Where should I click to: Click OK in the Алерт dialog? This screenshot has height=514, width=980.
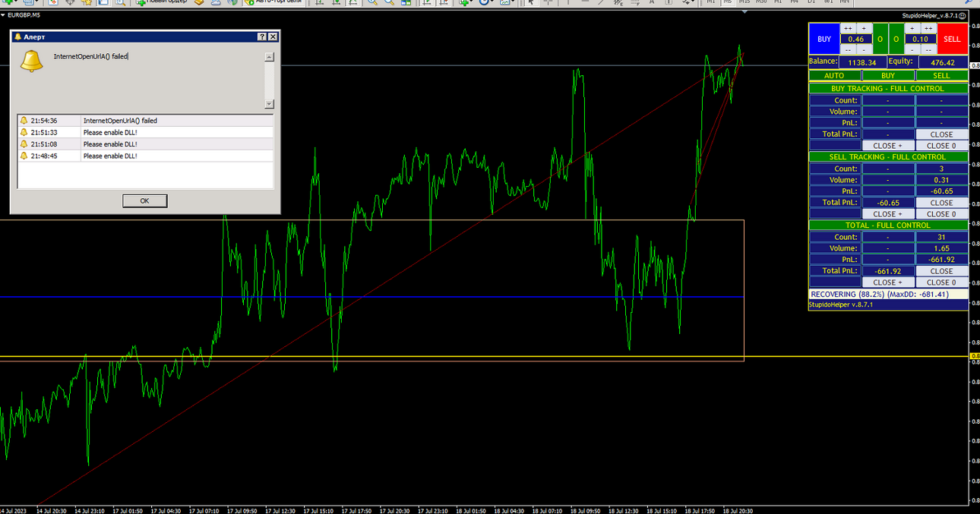pos(144,201)
